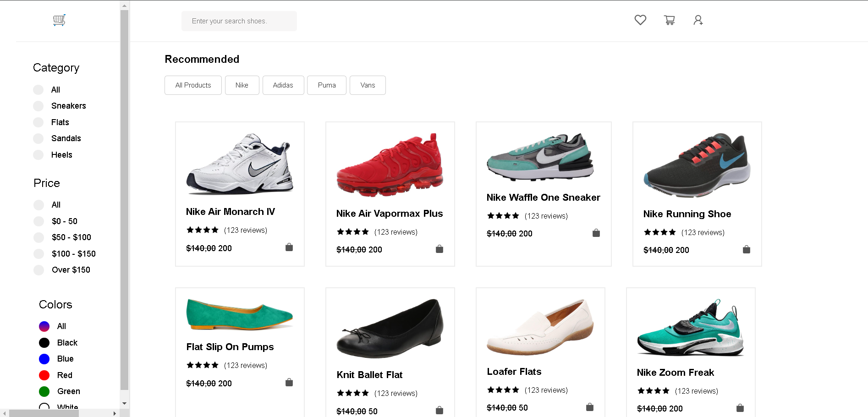Select the Sandals category radio
The width and height of the screenshot is (868, 417).
(38, 138)
